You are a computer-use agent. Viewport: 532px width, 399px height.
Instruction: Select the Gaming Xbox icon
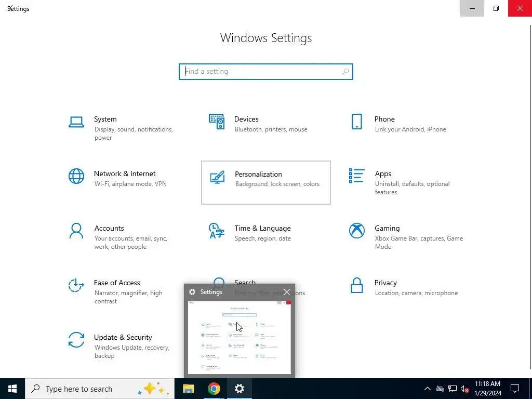point(356,231)
